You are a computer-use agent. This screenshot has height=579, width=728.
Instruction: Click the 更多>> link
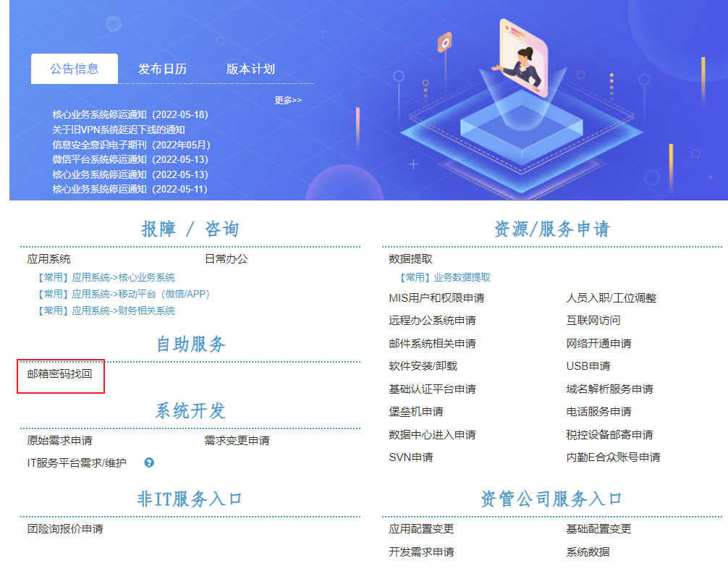[x=288, y=100]
